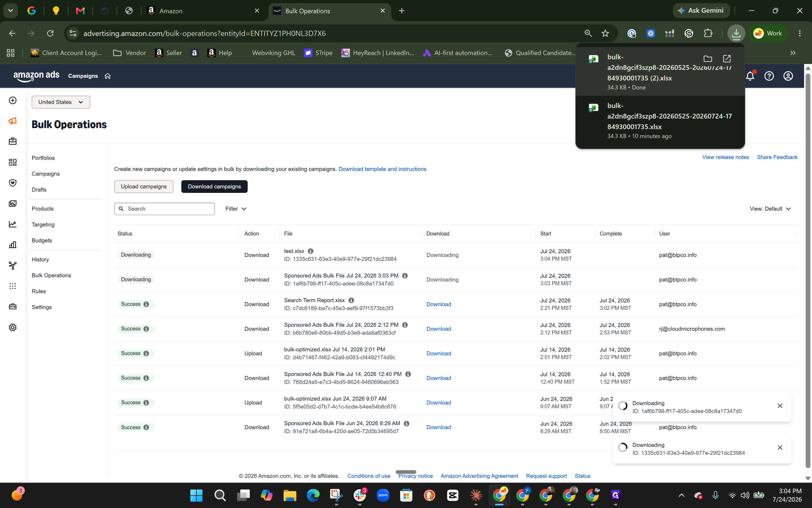The height and width of the screenshot is (508, 812).
Task: Open downloaded (2).xlsx file externally
Action: pyautogui.click(x=727, y=59)
